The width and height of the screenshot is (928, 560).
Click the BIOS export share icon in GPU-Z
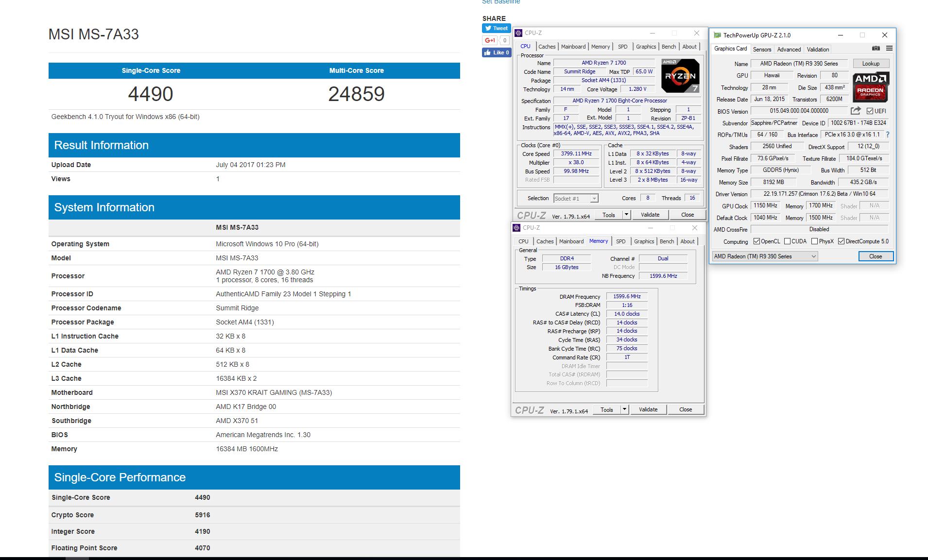(856, 111)
